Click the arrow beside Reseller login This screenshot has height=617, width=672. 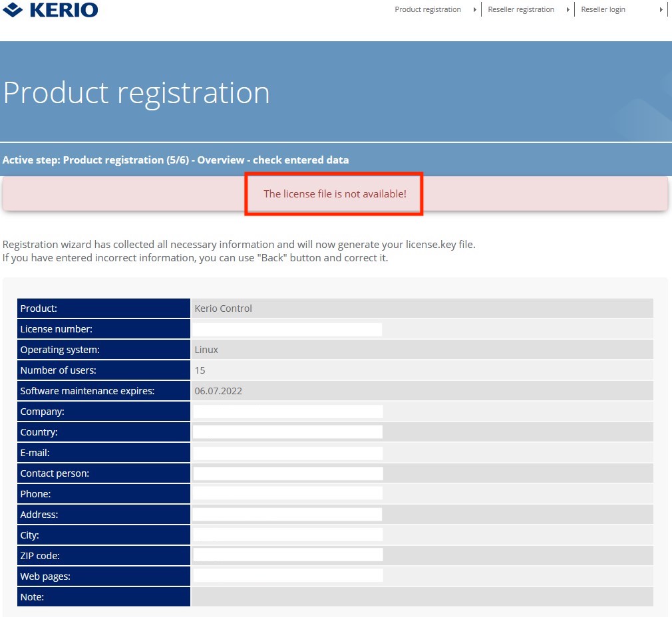pos(661,9)
